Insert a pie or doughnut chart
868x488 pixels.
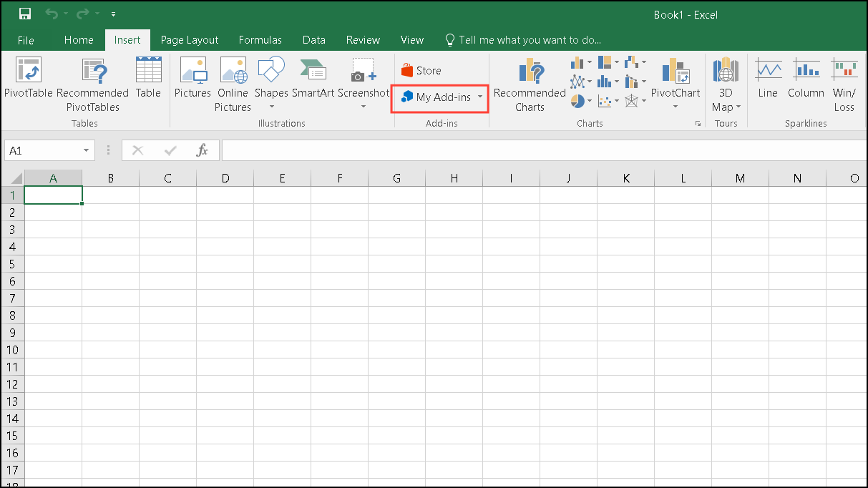click(x=577, y=101)
